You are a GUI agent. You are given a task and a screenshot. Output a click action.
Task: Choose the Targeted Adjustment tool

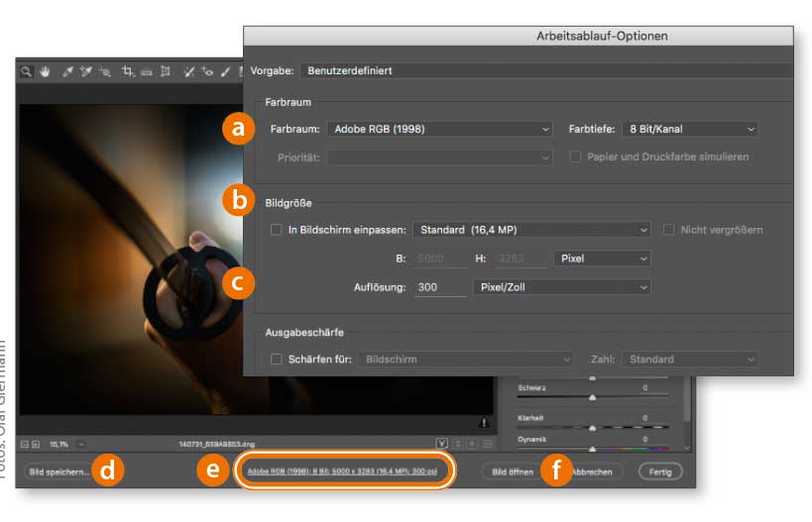[x=106, y=71]
